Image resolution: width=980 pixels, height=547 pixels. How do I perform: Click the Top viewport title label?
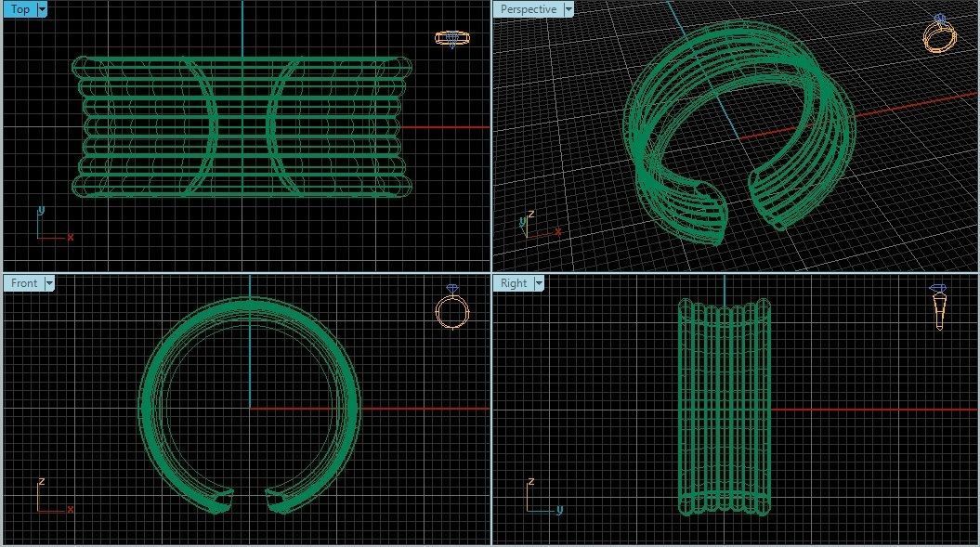pyautogui.click(x=20, y=9)
